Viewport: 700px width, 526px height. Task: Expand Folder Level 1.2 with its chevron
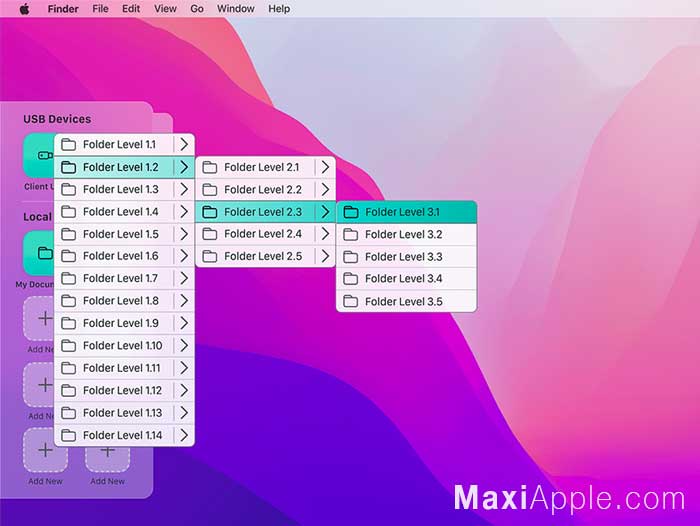tap(184, 167)
